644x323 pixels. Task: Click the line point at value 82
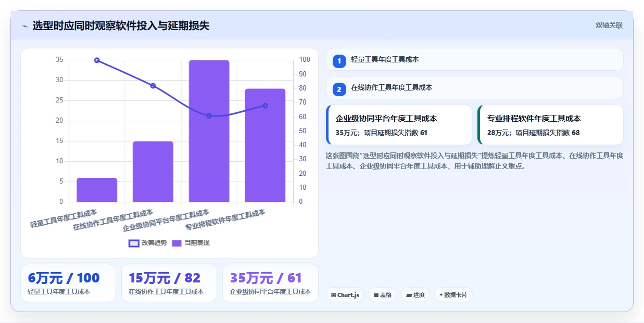coord(153,86)
